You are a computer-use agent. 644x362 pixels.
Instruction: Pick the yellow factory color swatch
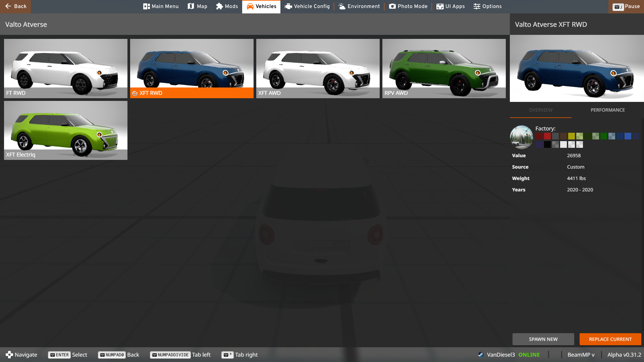tap(572, 136)
